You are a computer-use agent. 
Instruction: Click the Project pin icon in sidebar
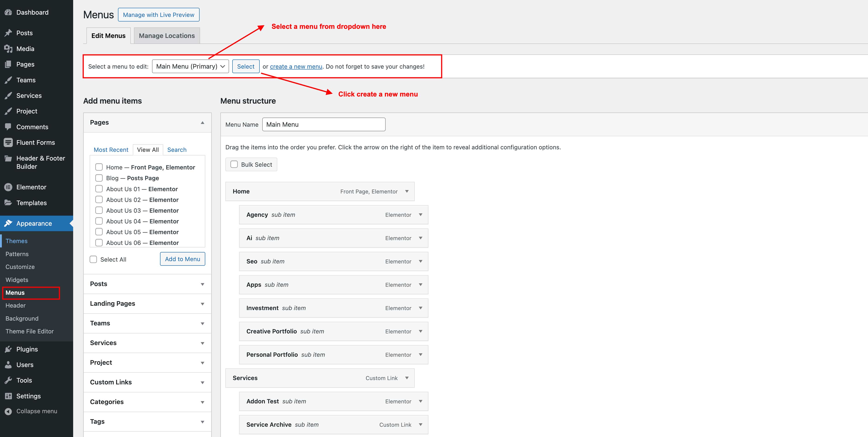8,111
